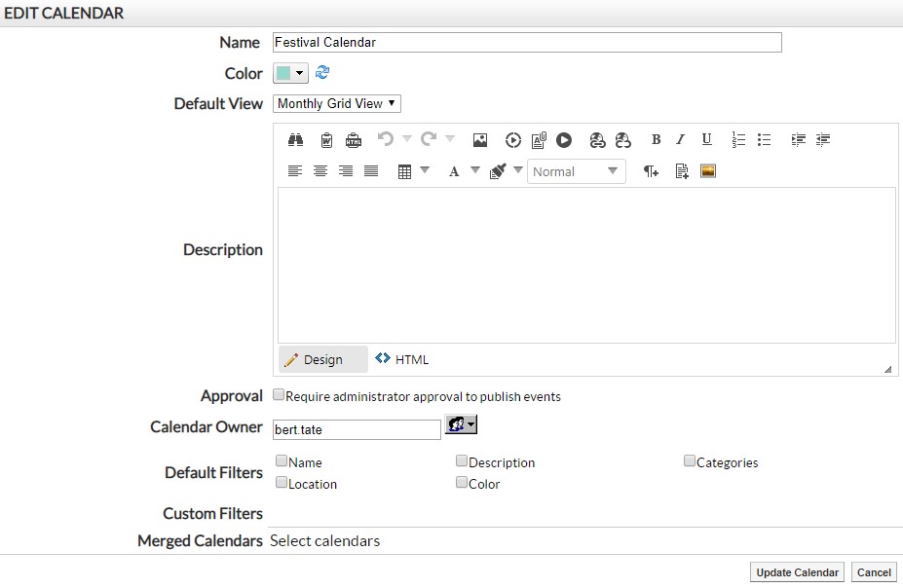
Task: Open the Normal paragraph style dropdown
Action: point(576,171)
